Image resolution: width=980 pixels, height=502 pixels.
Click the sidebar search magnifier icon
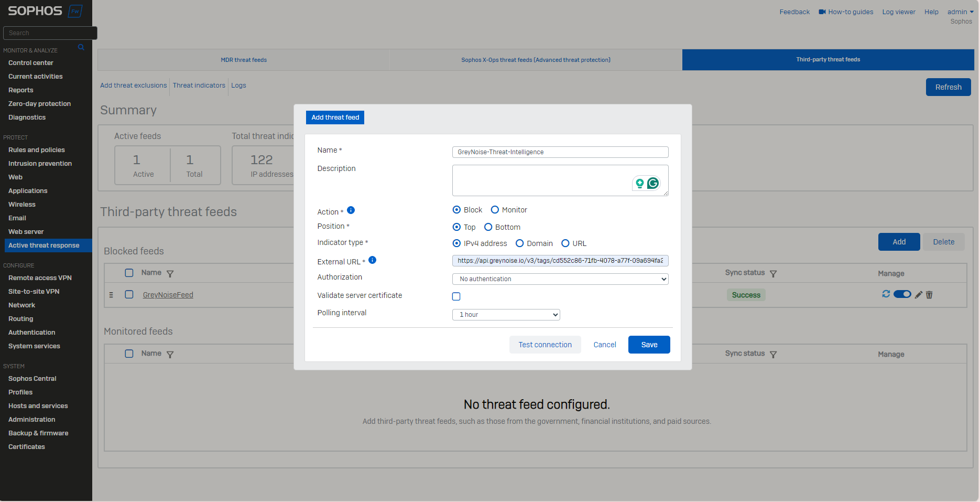(x=81, y=47)
